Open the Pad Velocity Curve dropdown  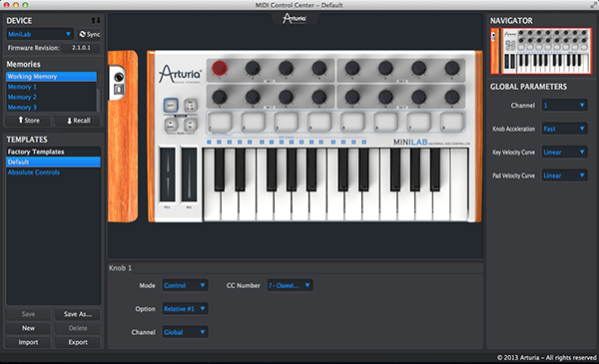point(564,176)
